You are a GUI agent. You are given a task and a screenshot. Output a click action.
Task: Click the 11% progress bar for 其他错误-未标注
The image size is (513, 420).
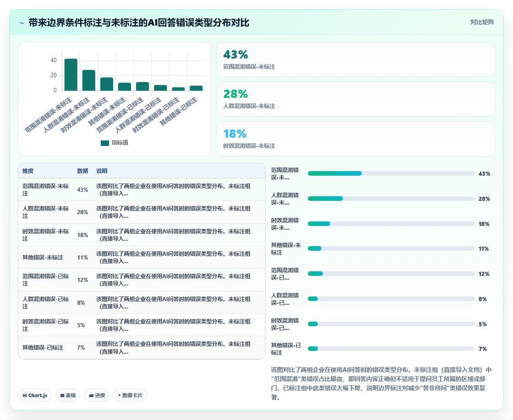[391, 249]
